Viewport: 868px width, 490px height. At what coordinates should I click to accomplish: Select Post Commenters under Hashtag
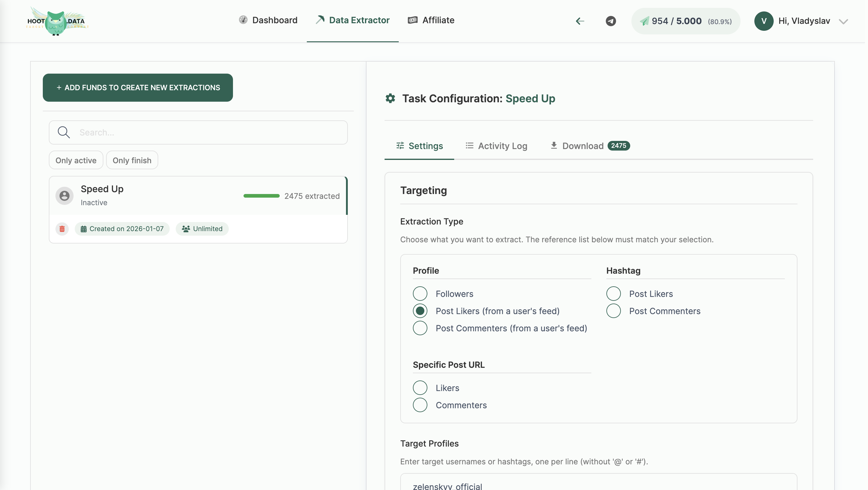(x=614, y=311)
